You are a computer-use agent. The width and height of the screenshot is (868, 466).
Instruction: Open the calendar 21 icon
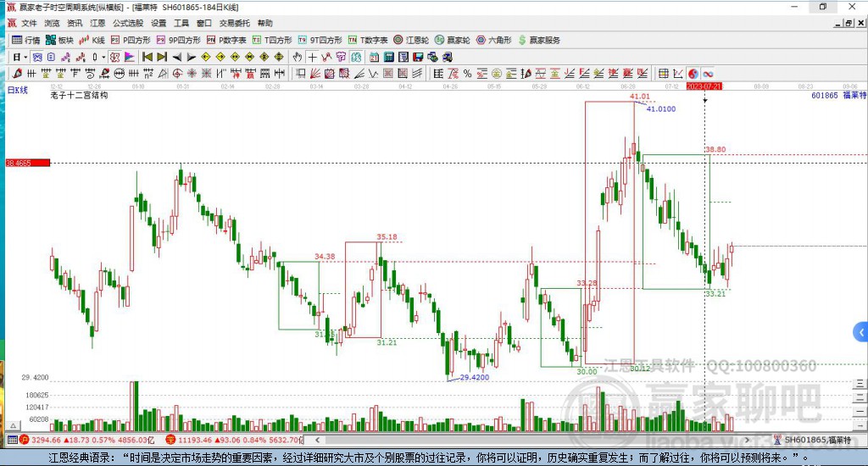pyautogui.click(x=374, y=57)
